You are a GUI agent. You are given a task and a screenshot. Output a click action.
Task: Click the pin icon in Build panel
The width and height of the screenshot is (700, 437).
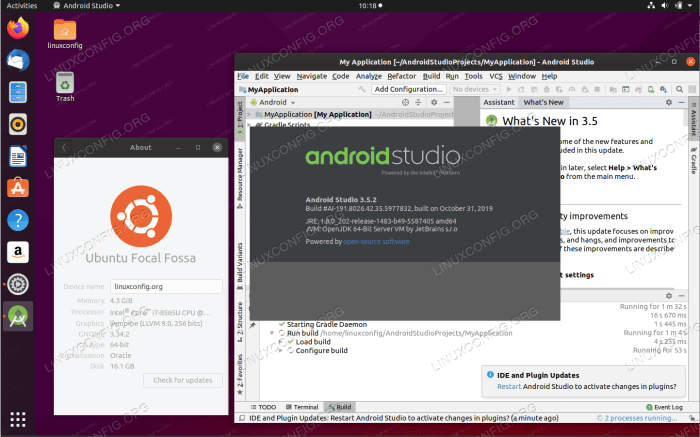(253, 325)
